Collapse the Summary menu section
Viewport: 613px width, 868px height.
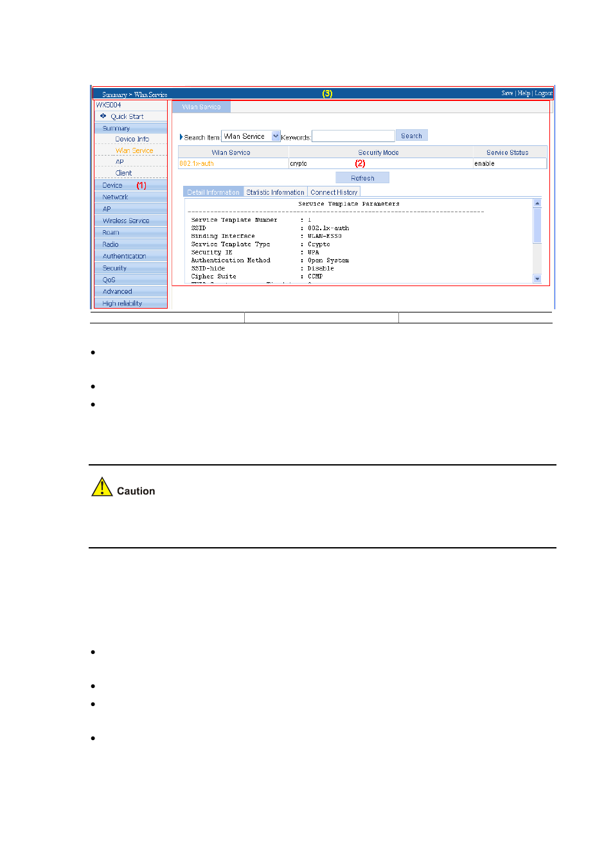130,128
